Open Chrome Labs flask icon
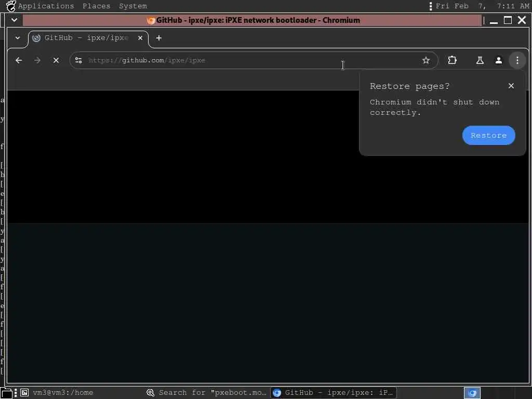Viewport: 532px width, 399px height. pos(480,60)
